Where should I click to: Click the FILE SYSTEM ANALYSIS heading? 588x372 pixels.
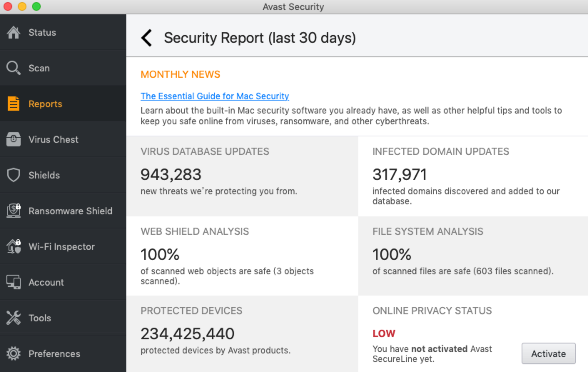[428, 231]
